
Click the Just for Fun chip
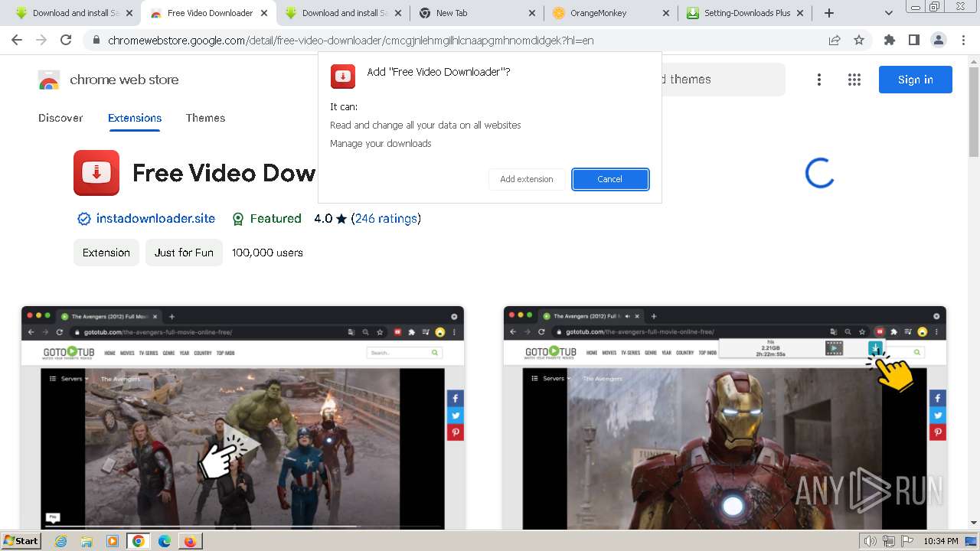pyautogui.click(x=184, y=253)
